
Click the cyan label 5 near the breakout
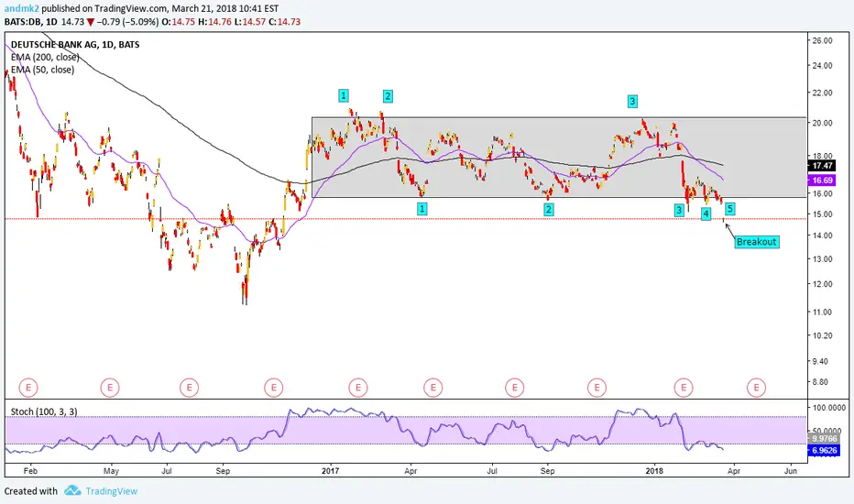click(x=729, y=209)
